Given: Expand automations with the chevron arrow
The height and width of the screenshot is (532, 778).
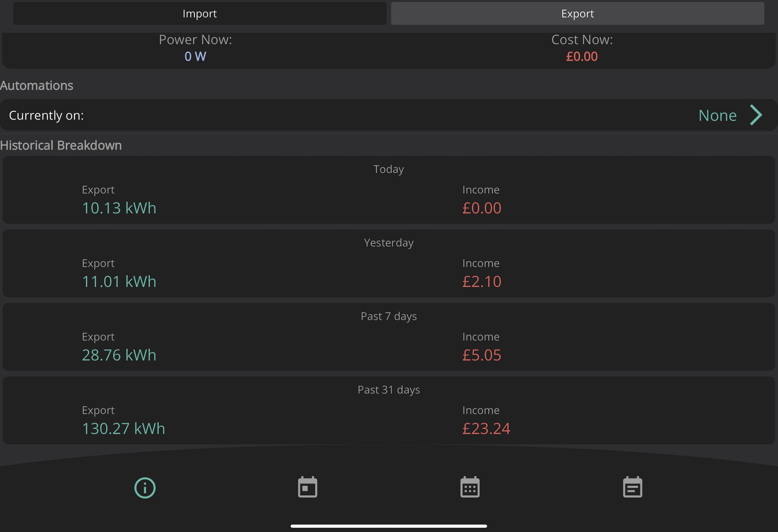Looking at the screenshot, I should 756,115.
